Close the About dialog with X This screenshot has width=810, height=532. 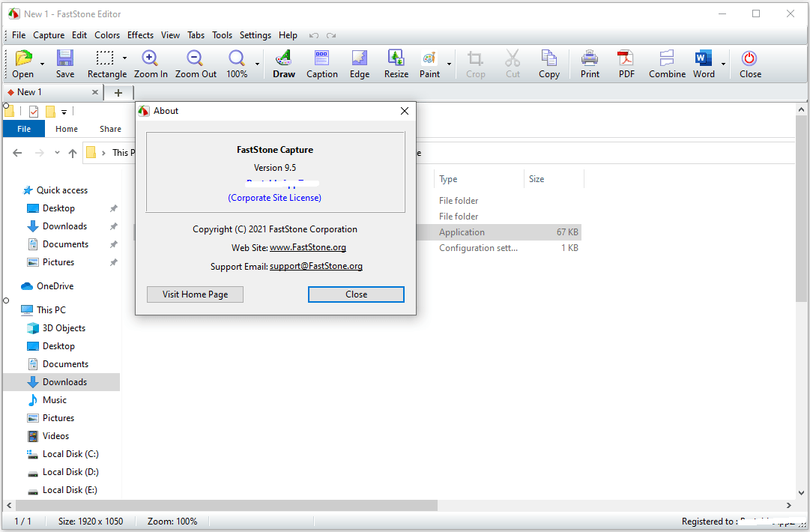click(405, 111)
